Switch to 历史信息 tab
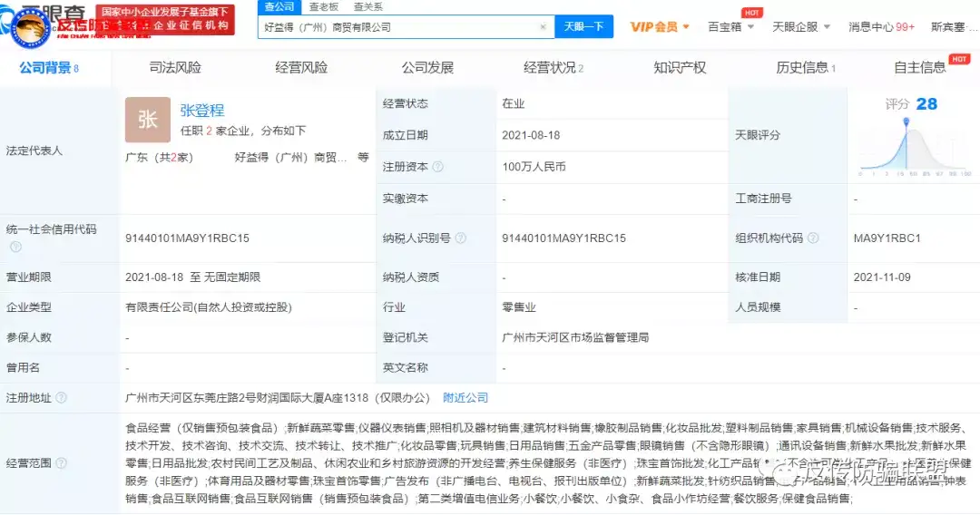 click(x=806, y=67)
